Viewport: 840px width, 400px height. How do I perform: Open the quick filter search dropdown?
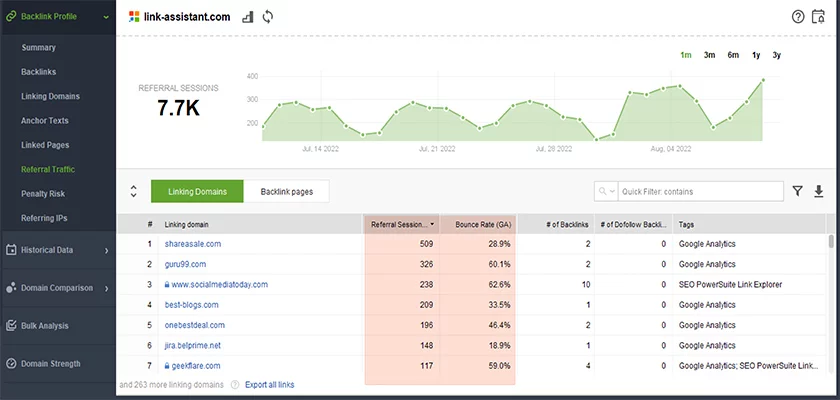point(606,191)
